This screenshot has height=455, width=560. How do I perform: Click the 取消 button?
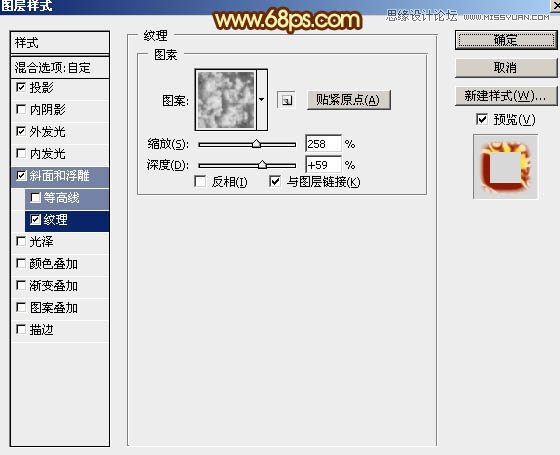[506, 68]
